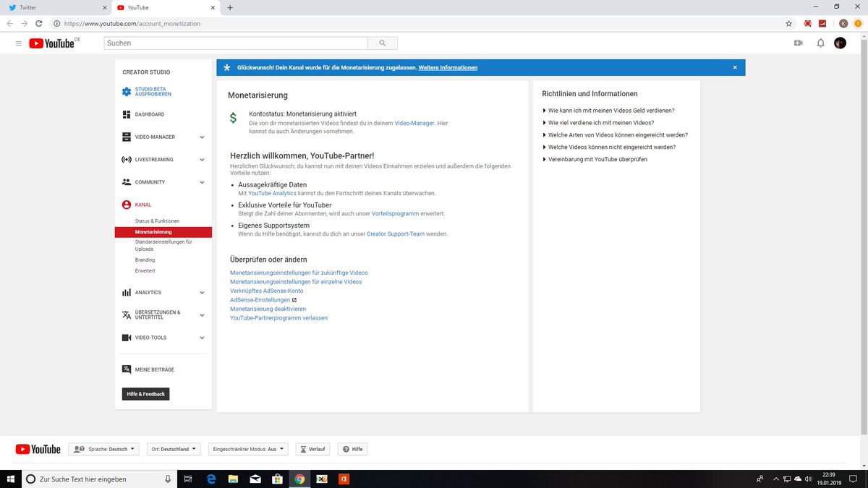The height and width of the screenshot is (488, 868).
Task: Go back in browser history
Action: [10, 23]
